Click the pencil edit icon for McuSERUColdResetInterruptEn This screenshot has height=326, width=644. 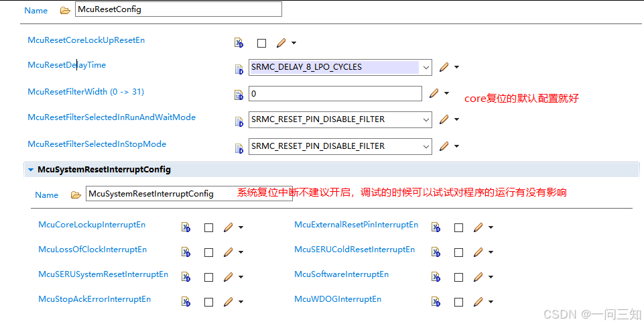pyautogui.click(x=478, y=252)
